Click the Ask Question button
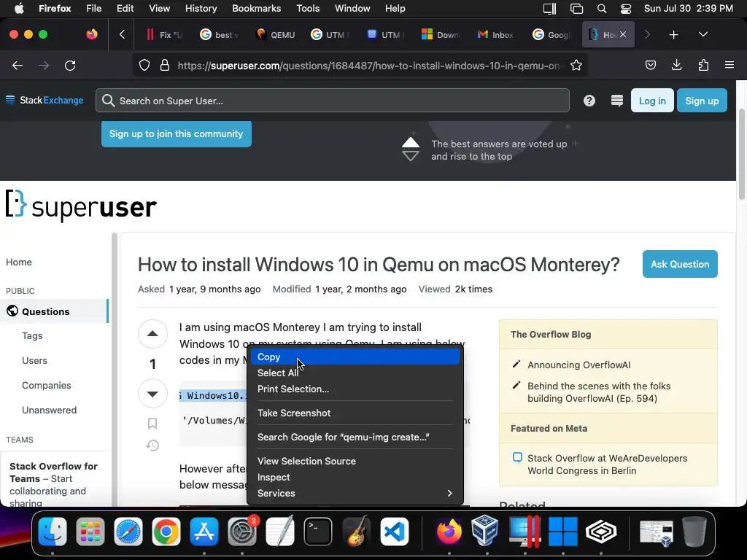Viewport: 747px width, 560px height. pos(680,264)
